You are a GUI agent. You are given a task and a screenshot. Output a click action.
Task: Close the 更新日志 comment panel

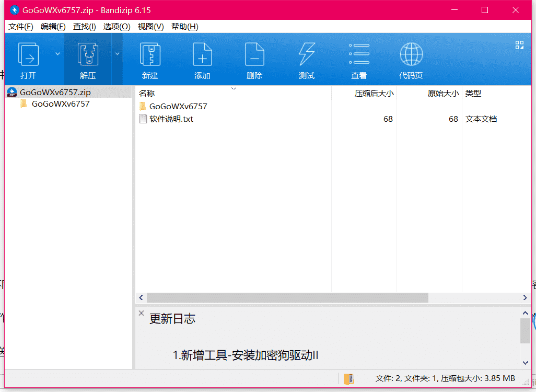pos(141,313)
